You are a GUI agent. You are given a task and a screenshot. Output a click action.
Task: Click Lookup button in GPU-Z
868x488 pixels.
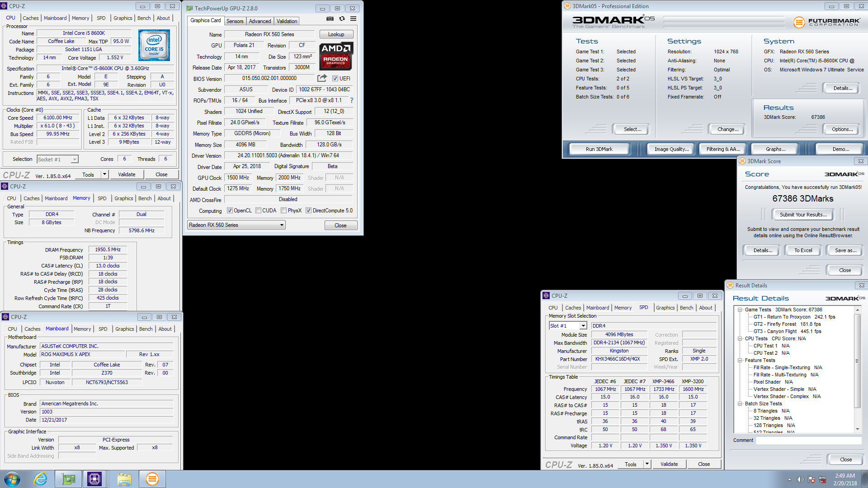click(x=336, y=34)
